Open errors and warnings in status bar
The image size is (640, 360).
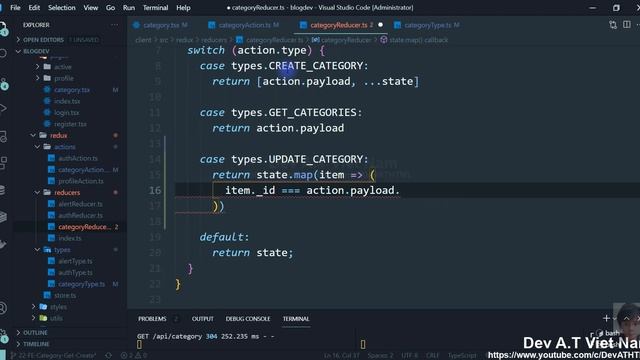(x=133, y=356)
